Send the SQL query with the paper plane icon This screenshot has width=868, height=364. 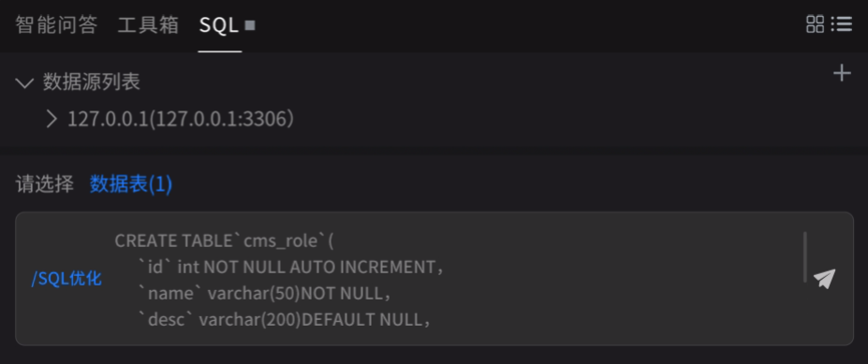(824, 278)
